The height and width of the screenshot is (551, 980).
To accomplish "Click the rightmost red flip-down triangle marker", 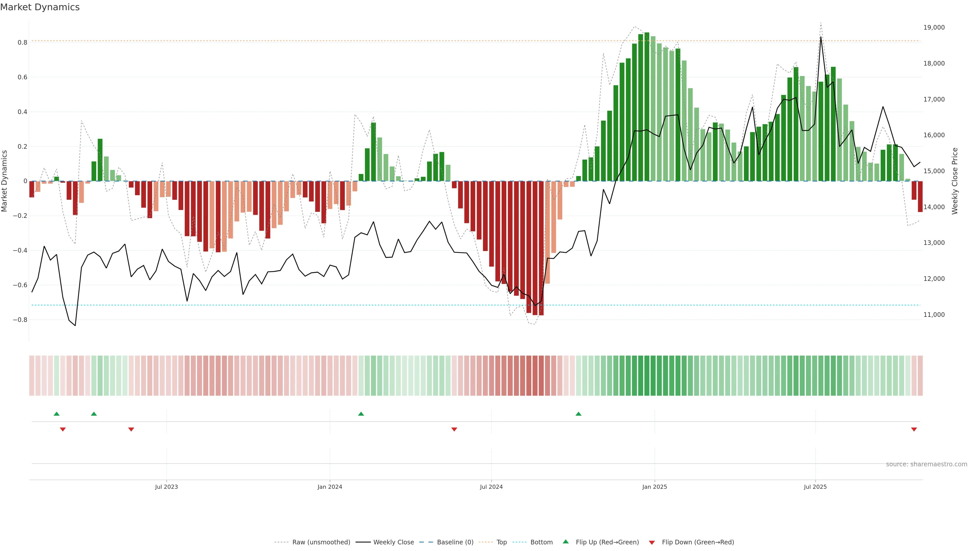I will coord(914,429).
